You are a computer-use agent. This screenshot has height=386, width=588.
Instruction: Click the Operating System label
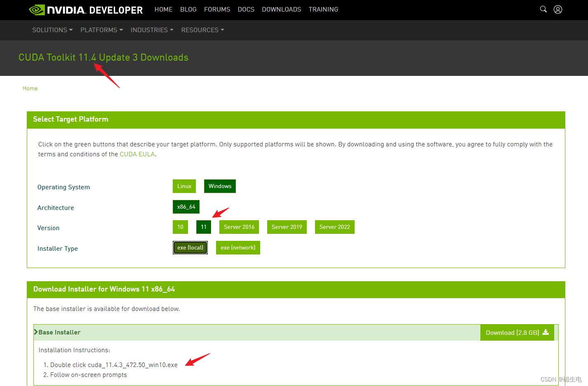point(64,187)
